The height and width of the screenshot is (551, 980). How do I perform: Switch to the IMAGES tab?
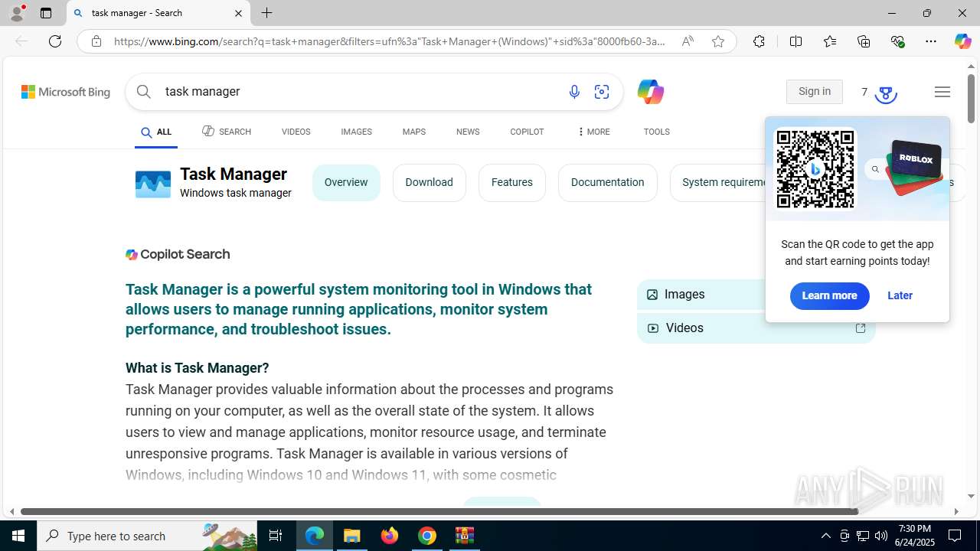point(356,132)
